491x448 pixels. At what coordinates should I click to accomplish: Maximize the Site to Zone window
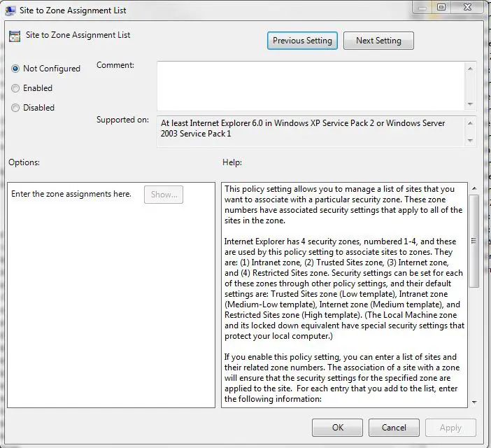coord(441,7)
